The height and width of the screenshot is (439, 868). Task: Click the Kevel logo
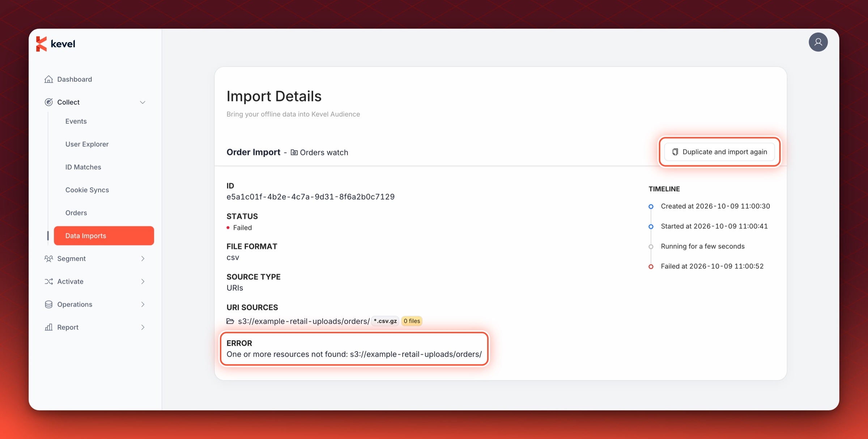pos(56,44)
